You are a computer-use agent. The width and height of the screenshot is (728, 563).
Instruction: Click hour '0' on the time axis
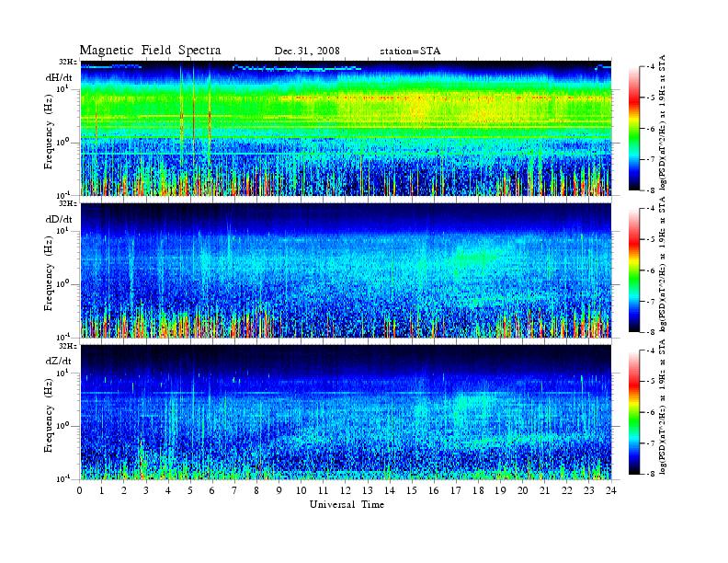coord(80,490)
